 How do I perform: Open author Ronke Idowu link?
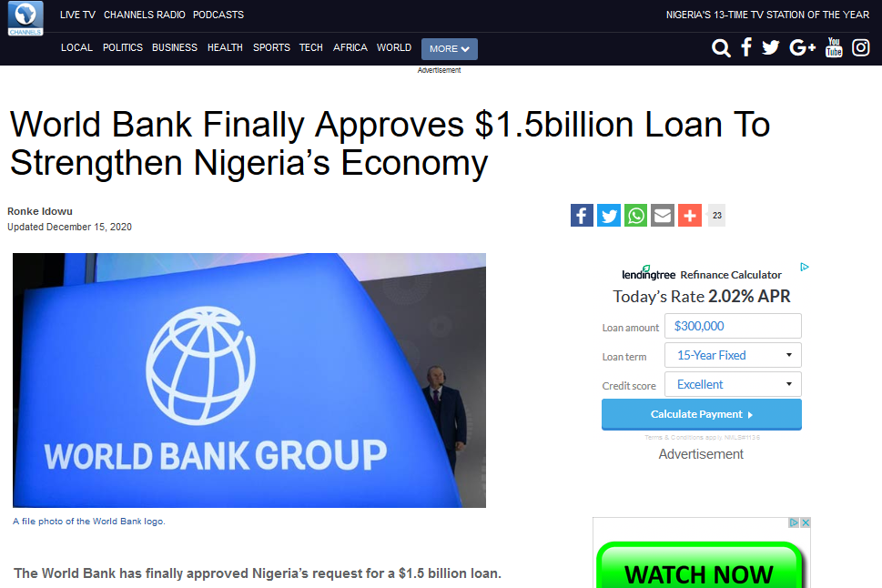point(40,211)
